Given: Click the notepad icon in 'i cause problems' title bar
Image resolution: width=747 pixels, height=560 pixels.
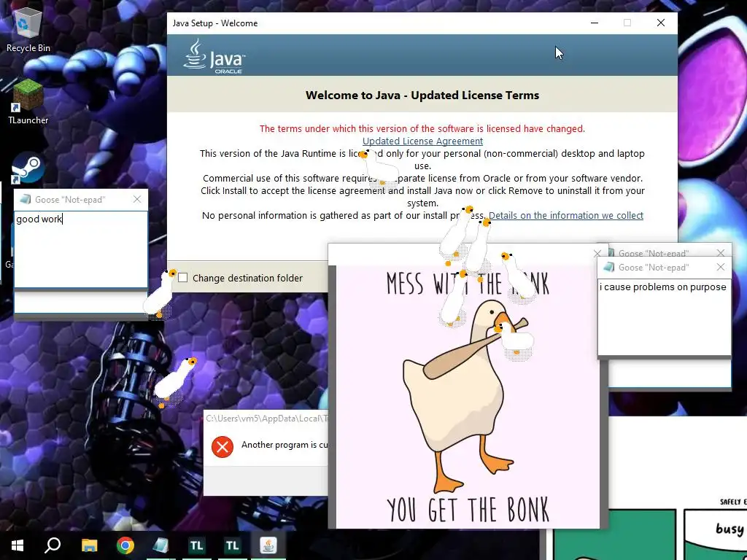Looking at the screenshot, I should tap(609, 267).
